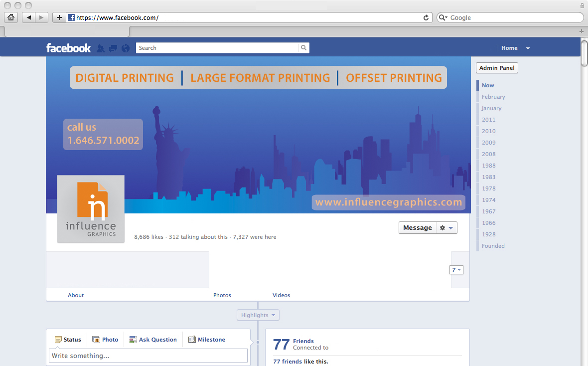Click the Google search field in browser
Screen dimensions: 588x366
click(510, 17)
